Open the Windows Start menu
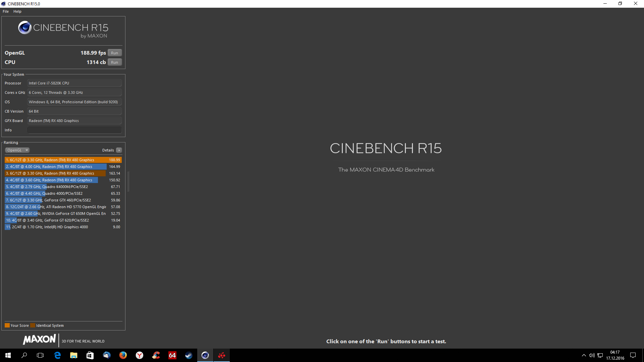 (x=8, y=355)
